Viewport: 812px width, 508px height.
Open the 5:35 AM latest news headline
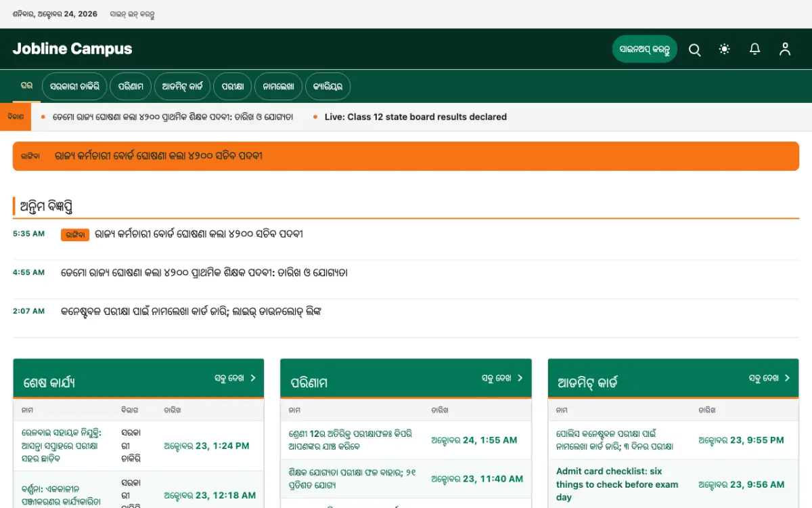(199, 234)
